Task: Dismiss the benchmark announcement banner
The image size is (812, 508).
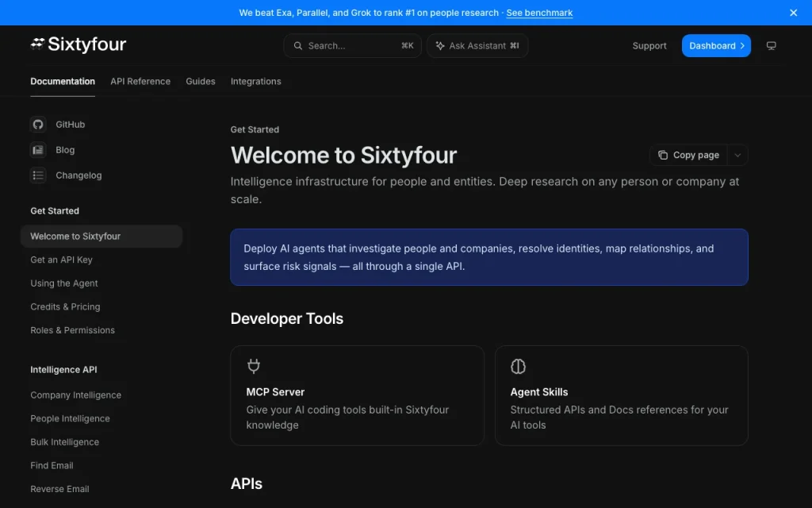Action: point(793,13)
